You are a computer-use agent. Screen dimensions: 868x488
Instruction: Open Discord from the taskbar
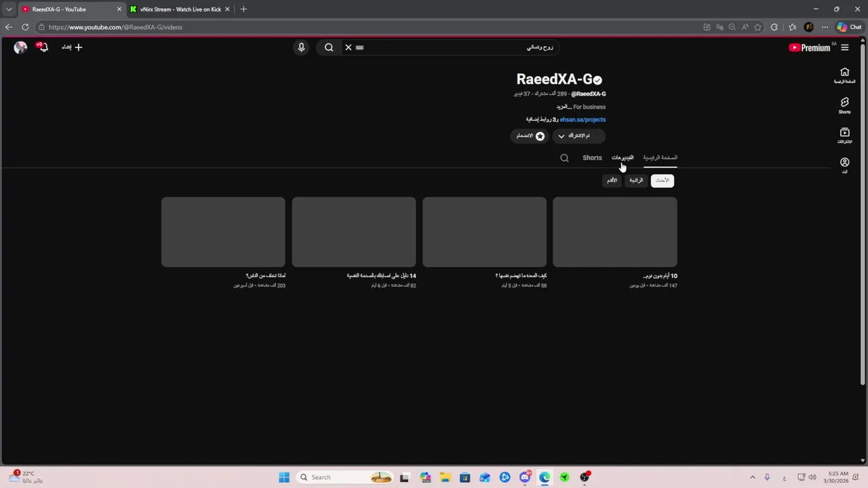point(524,477)
